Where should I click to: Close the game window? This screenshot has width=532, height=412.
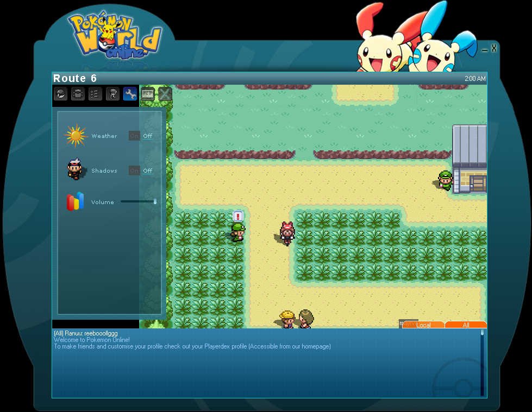pyautogui.click(x=494, y=48)
